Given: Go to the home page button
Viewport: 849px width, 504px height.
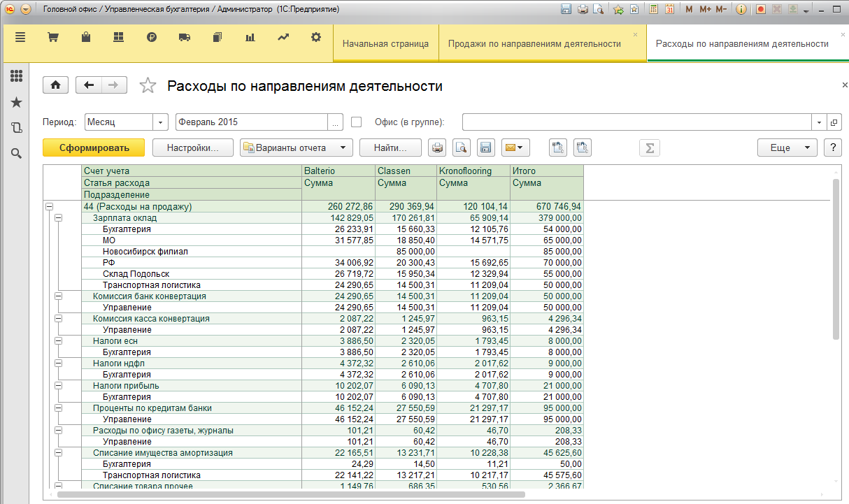Looking at the screenshot, I should coord(55,85).
